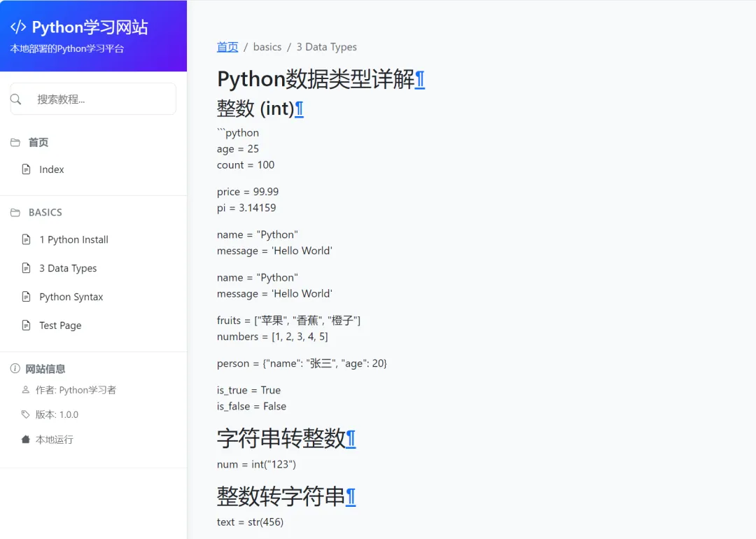Click the basics breadcrumb item
The image size is (756, 539).
pyautogui.click(x=267, y=47)
